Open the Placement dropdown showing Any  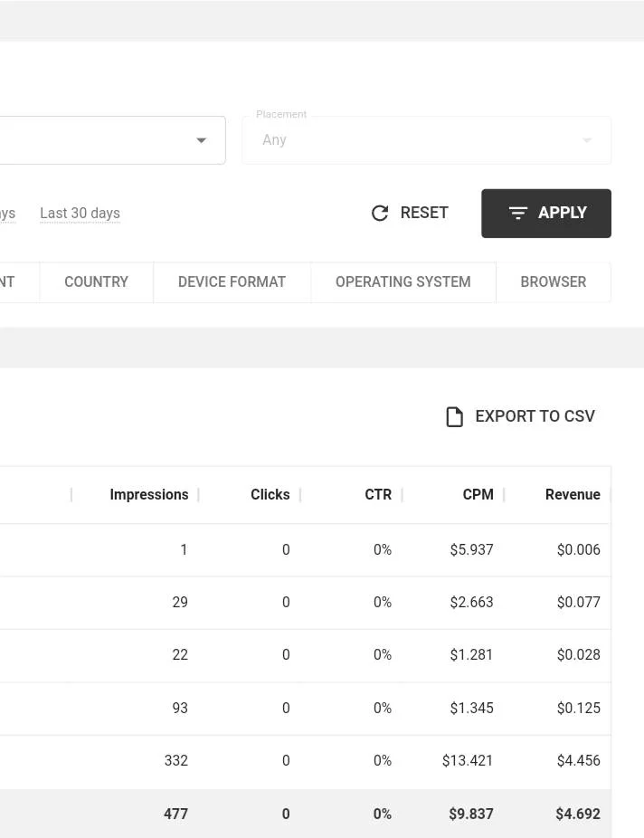(427, 140)
